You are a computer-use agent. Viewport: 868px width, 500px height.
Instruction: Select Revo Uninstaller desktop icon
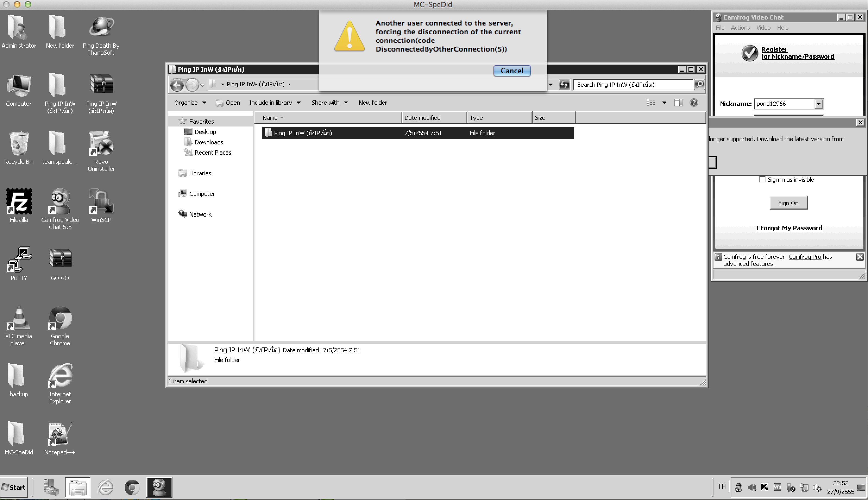(x=101, y=144)
